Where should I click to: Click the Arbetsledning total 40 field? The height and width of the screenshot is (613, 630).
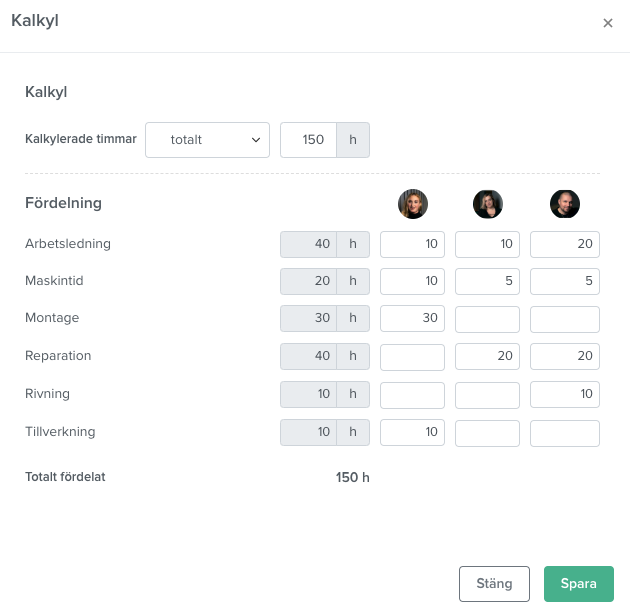pyautogui.click(x=308, y=244)
